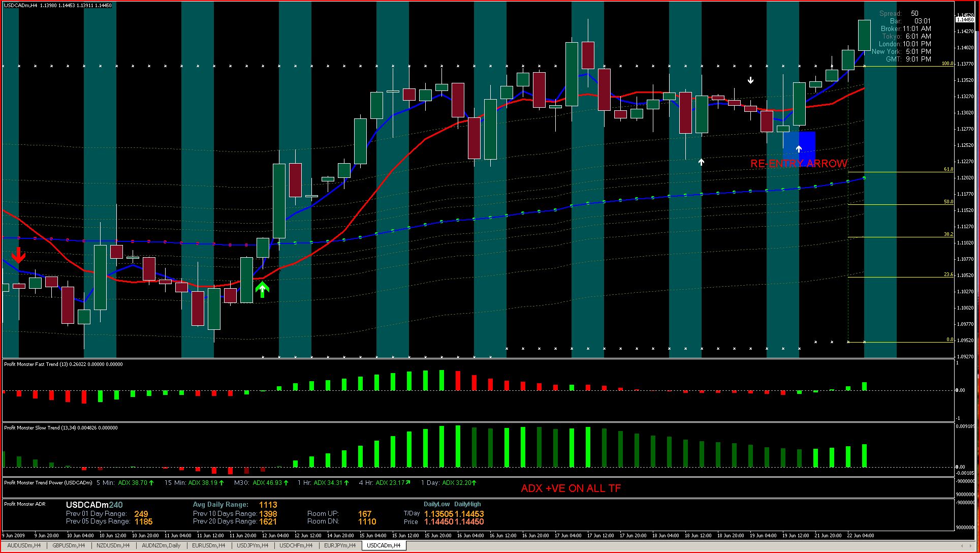Select the green buy arrow signal
Screen dimensions: 980x553
tap(262, 289)
